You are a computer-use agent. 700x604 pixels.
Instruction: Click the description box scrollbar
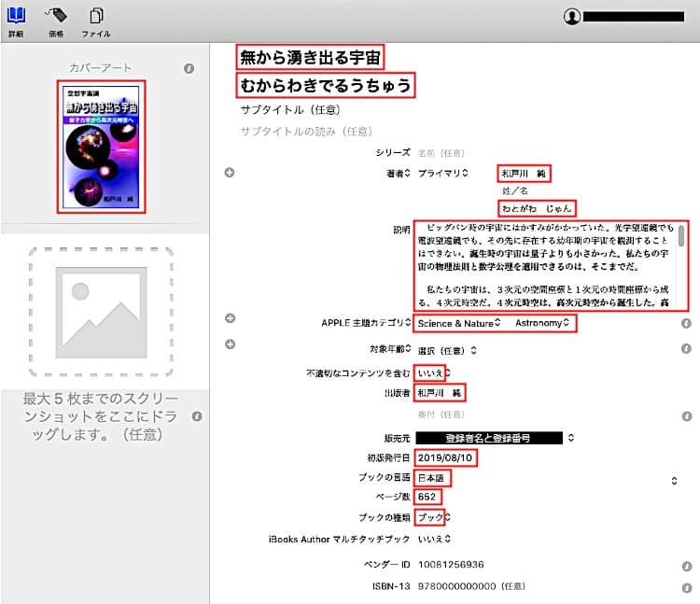pos(681,235)
